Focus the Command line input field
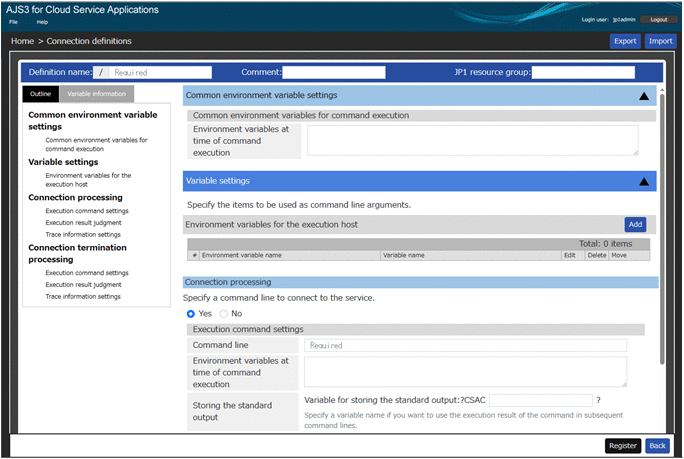The image size is (684, 459). (x=465, y=345)
